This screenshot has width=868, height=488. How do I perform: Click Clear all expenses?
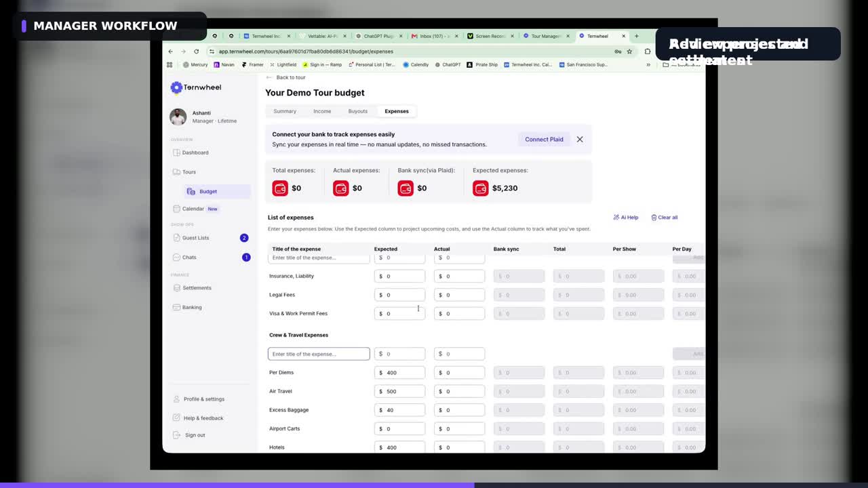[x=665, y=218]
